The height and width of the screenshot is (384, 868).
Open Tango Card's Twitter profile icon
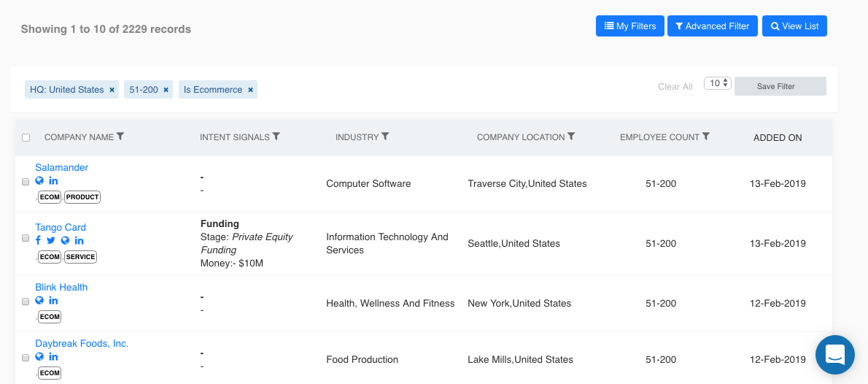coord(51,240)
